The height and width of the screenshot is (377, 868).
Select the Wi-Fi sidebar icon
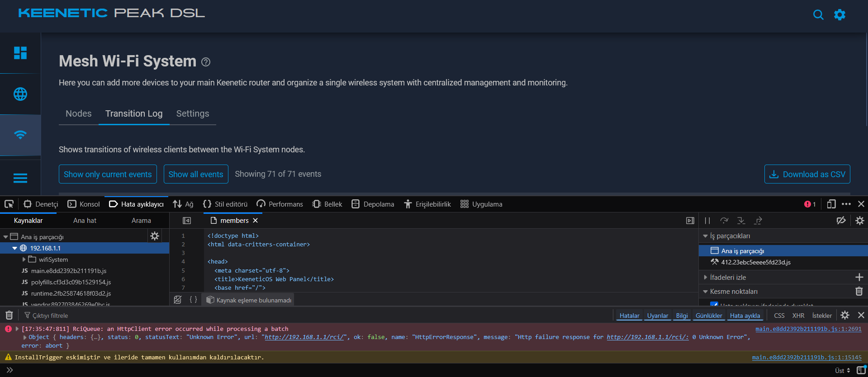pos(20,135)
